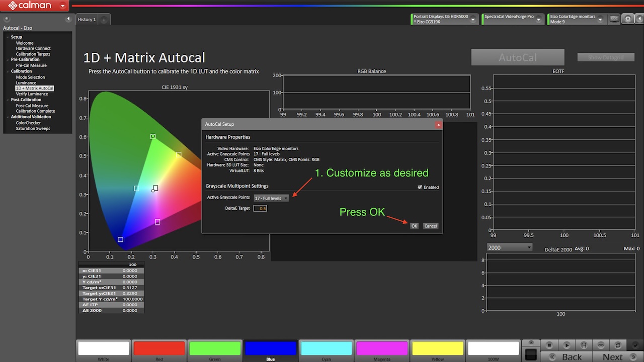Go Back to the previous workflow step
Screen dimensions: 644x362
point(567,356)
